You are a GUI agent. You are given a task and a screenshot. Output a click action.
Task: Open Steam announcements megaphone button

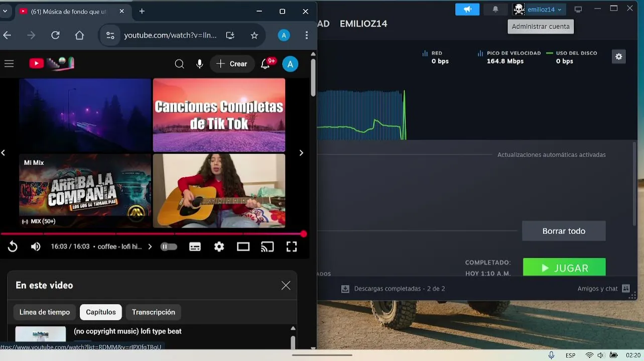coord(467,9)
